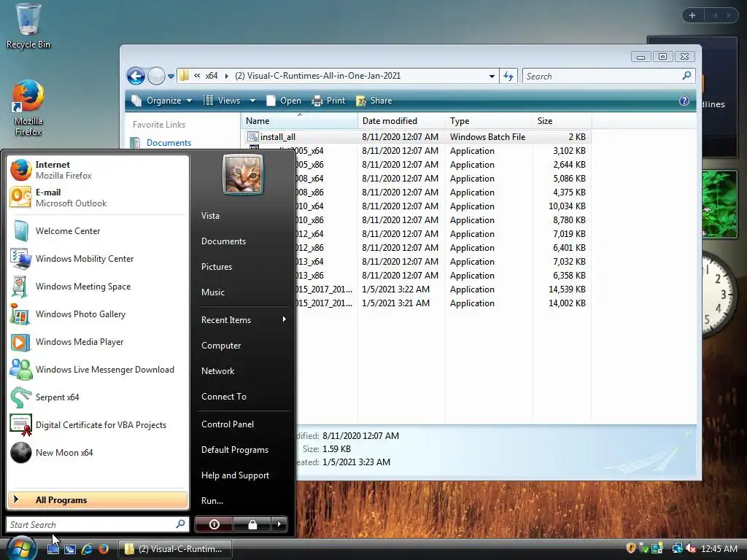Image resolution: width=747 pixels, height=560 pixels.
Task: Click the network tray icon
Action: [x=677, y=548]
